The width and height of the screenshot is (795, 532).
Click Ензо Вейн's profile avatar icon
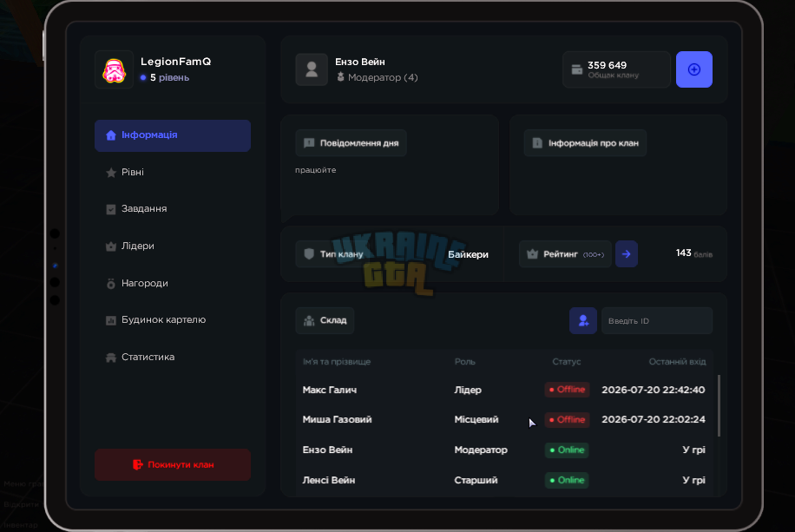click(312, 69)
